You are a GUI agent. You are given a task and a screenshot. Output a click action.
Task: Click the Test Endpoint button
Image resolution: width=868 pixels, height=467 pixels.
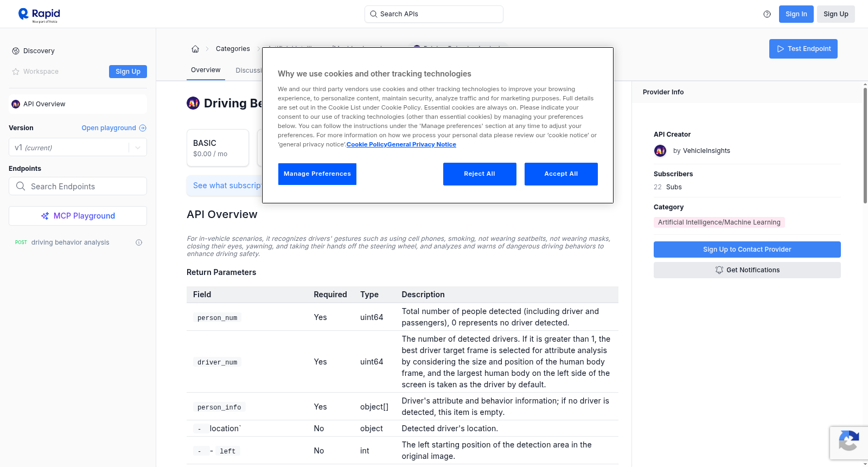(x=803, y=49)
